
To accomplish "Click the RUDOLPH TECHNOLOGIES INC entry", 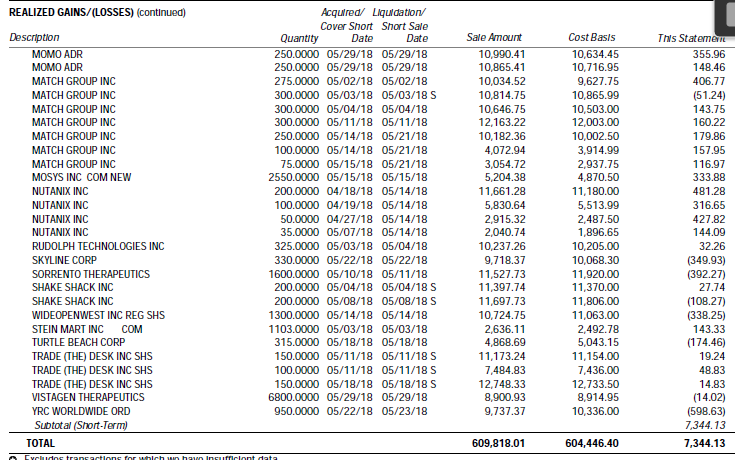I will coord(98,245).
